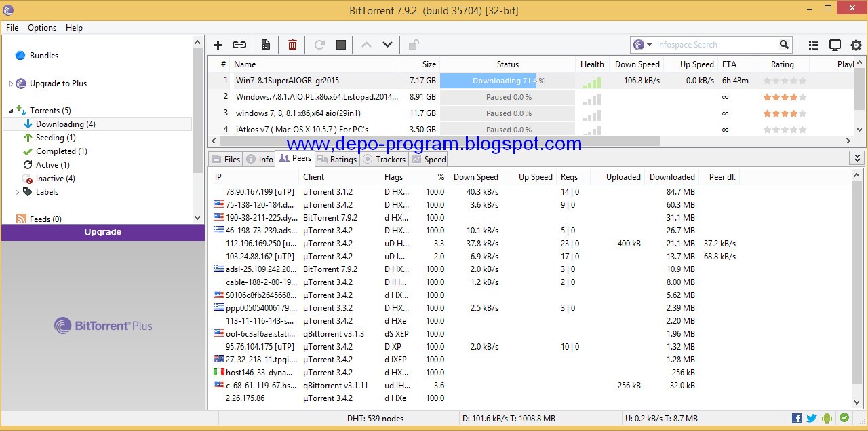This screenshot has height=431, width=868.
Task: Open the remote/devices monitor icon
Action: point(835,45)
